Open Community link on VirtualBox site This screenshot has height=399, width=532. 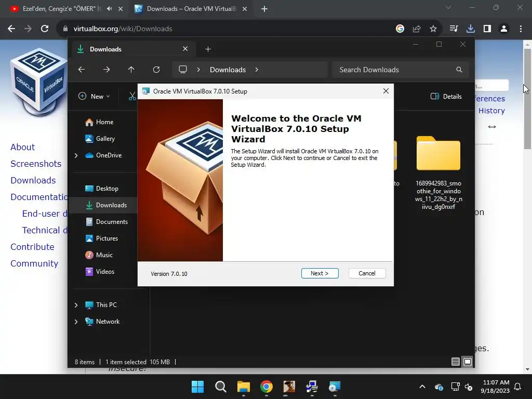tap(34, 263)
